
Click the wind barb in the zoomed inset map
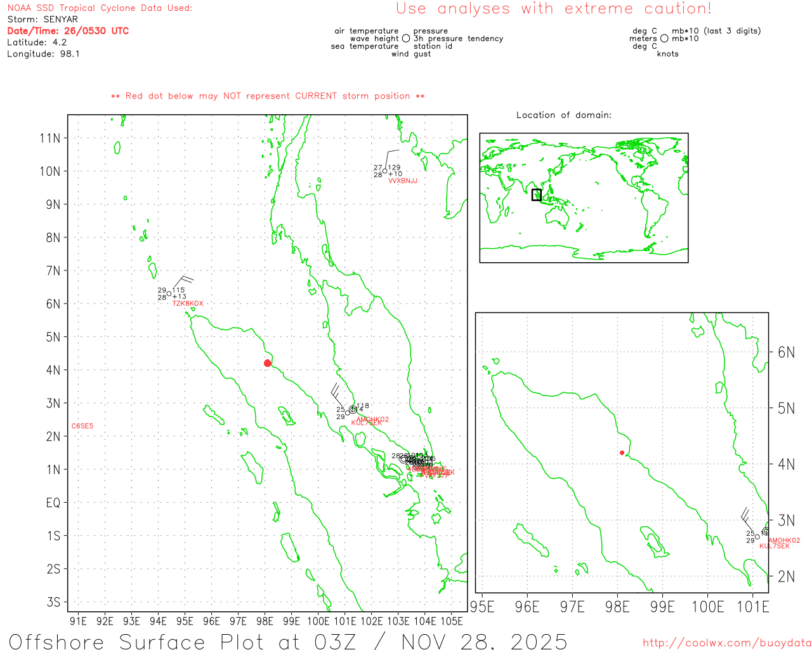[x=745, y=516]
